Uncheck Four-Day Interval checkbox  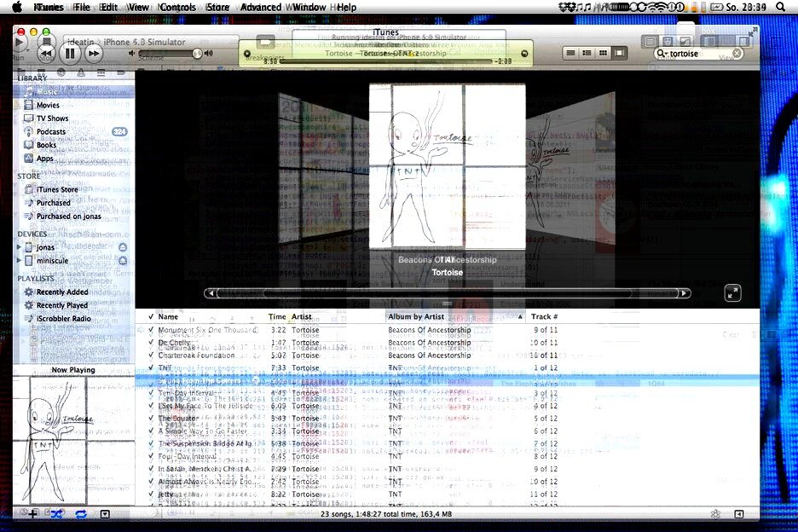click(x=151, y=456)
